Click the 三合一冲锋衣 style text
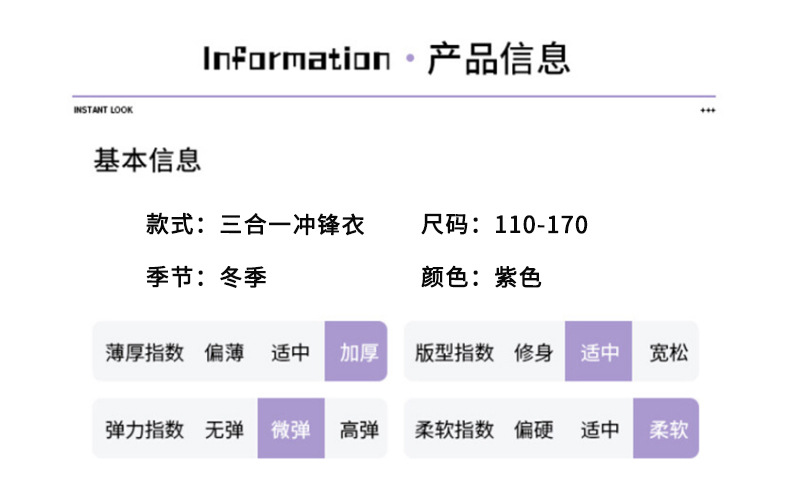The height and width of the screenshot is (477, 790). (x=292, y=225)
